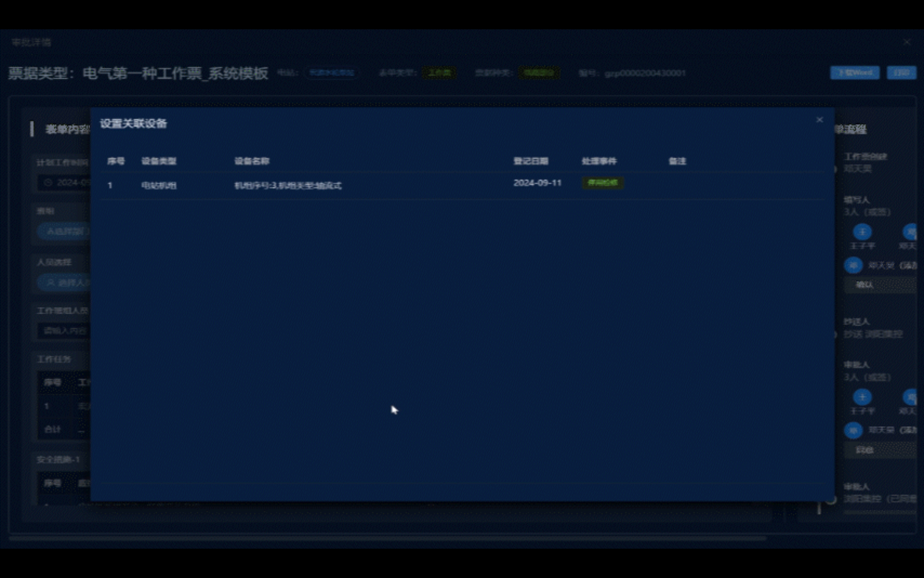This screenshot has height=578, width=924.
Task: Click the 确认 comment box
Action: pos(878,285)
